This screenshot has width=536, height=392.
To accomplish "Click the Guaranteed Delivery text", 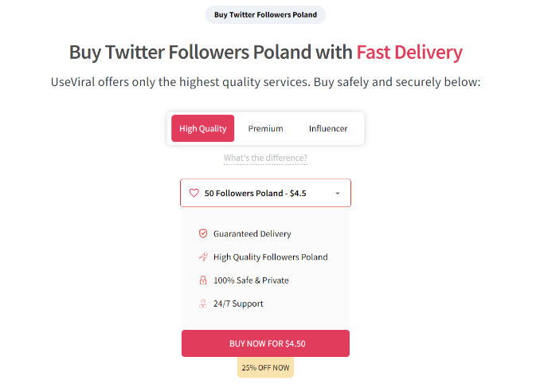I will tap(252, 233).
